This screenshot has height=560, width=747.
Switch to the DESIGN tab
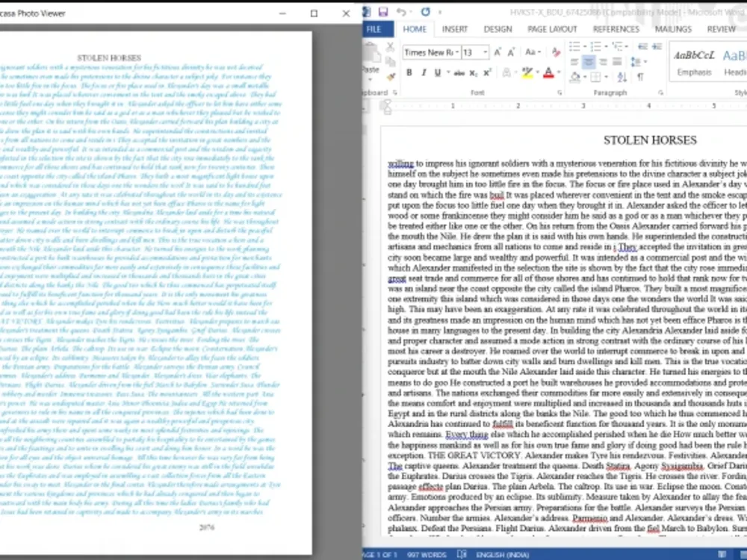498,29
